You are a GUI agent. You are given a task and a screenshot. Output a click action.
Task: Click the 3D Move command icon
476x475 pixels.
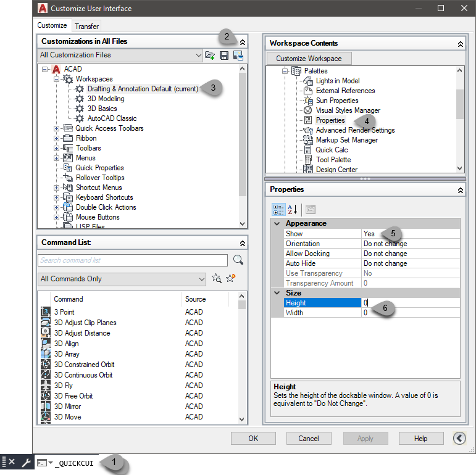[46, 416]
